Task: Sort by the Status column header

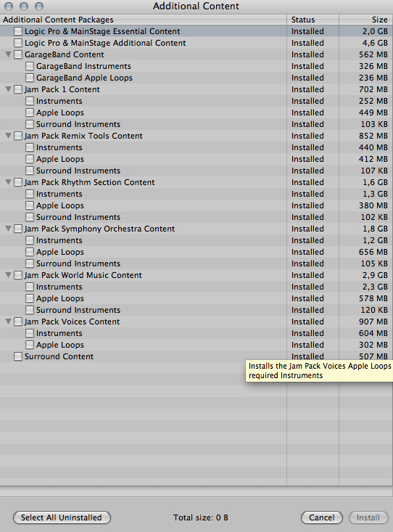Action: [313, 20]
